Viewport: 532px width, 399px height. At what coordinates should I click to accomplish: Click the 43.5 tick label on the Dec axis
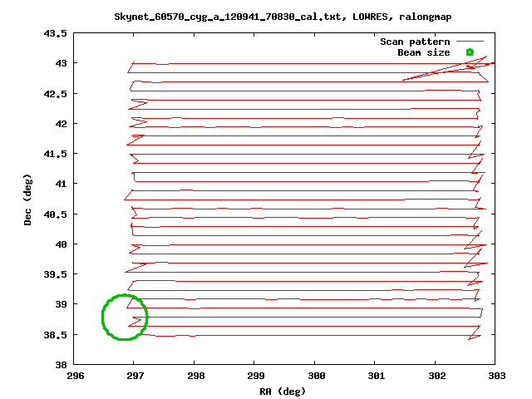click(x=56, y=33)
